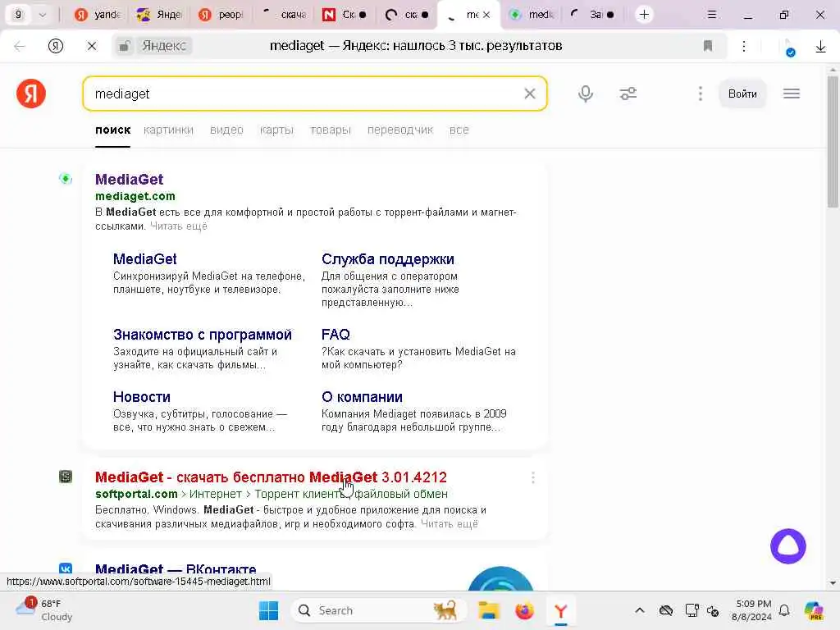Click MediaGet site favicon beside first result
840x630 pixels.
[x=66, y=178]
